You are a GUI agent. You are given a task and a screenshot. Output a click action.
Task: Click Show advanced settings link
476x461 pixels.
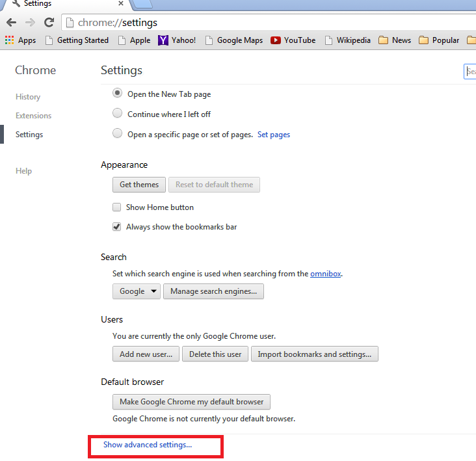click(x=148, y=445)
